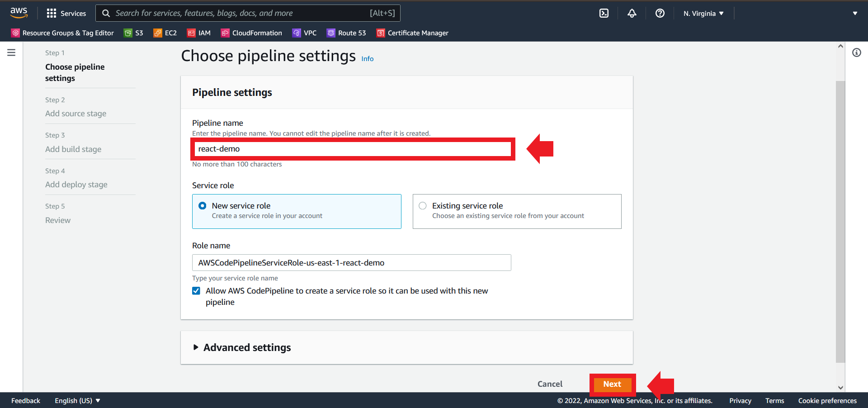
Task: Open the EC2 console from favorites bar
Action: pos(165,33)
